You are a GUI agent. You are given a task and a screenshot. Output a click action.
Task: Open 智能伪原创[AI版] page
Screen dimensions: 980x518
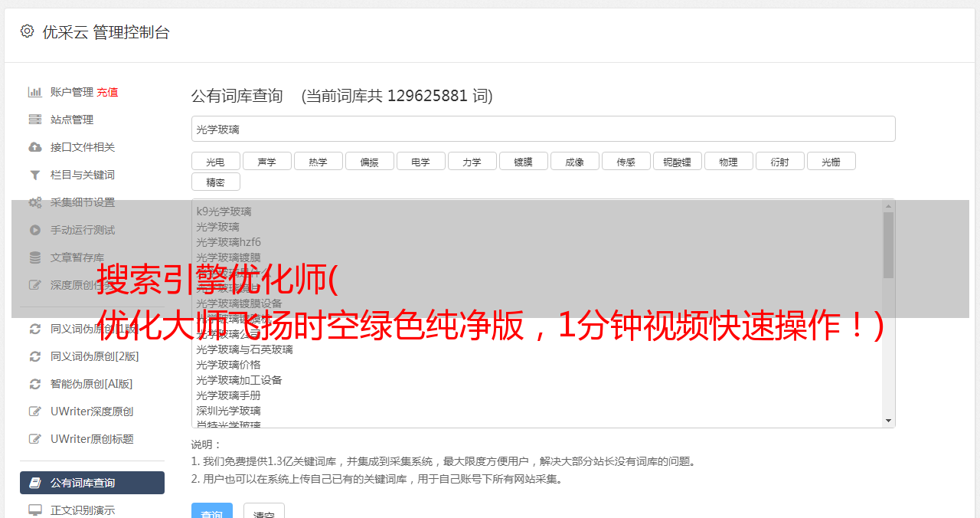[x=92, y=384]
